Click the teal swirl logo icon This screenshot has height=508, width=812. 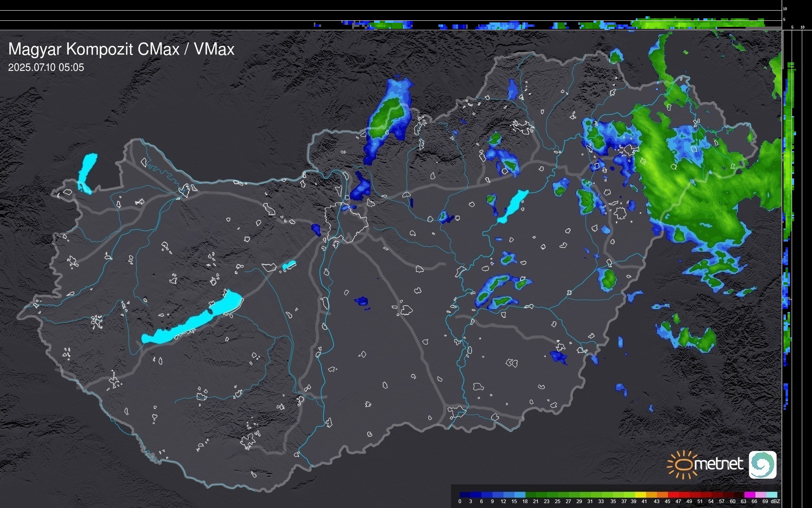[x=762, y=464]
